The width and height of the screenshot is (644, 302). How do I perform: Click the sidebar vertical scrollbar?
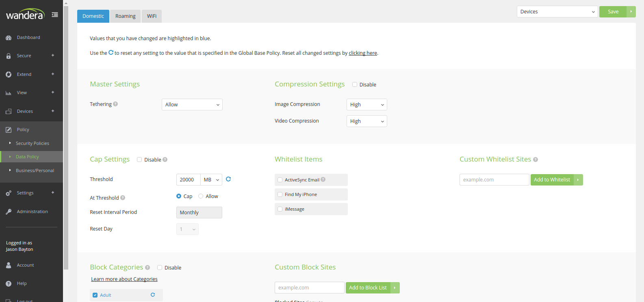tap(66, 134)
